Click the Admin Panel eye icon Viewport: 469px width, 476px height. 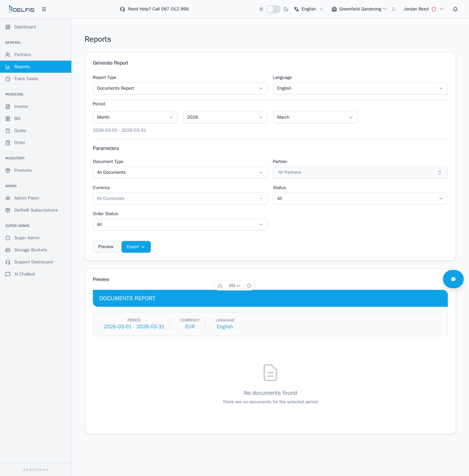tap(8, 198)
